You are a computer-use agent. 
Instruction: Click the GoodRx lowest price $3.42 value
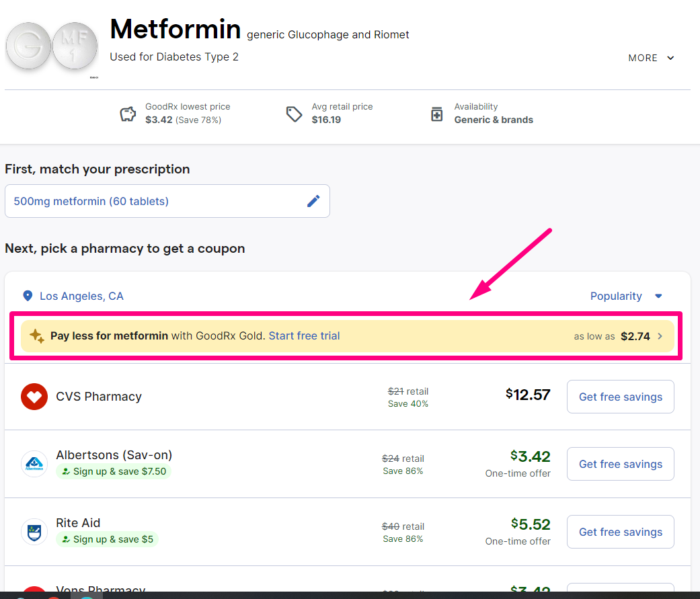[x=159, y=120]
